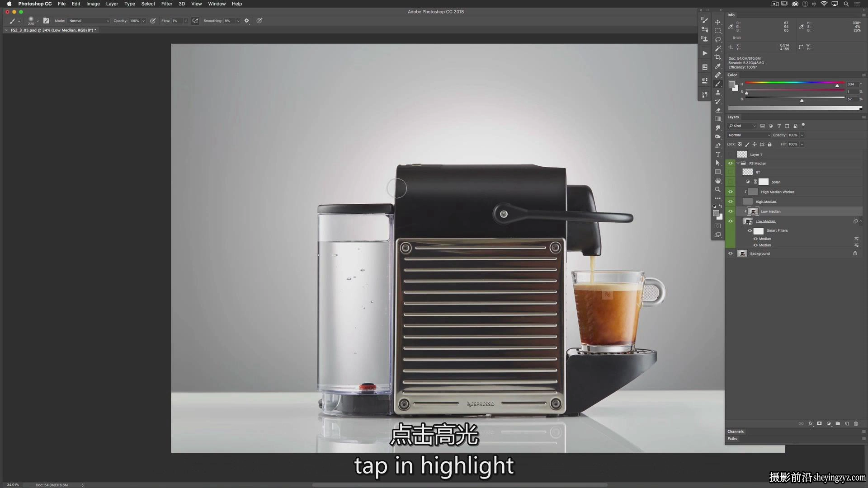Change screen mode icon
This screenshot has width=868, height=488.
(717, 235)
